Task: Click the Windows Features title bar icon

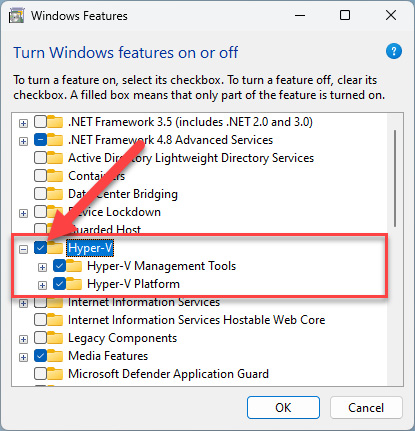Action: click(x=17, y=16)
